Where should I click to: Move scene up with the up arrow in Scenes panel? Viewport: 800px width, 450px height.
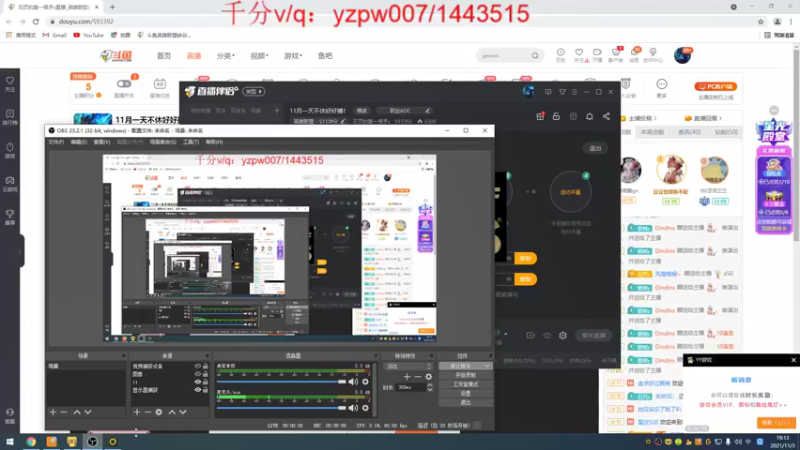click(x=77, y=412)
